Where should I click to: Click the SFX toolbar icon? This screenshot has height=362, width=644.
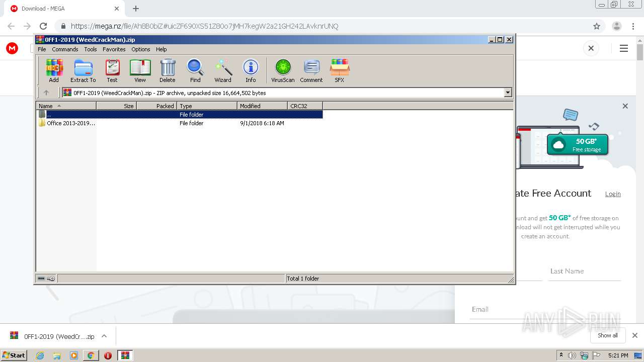340,70
